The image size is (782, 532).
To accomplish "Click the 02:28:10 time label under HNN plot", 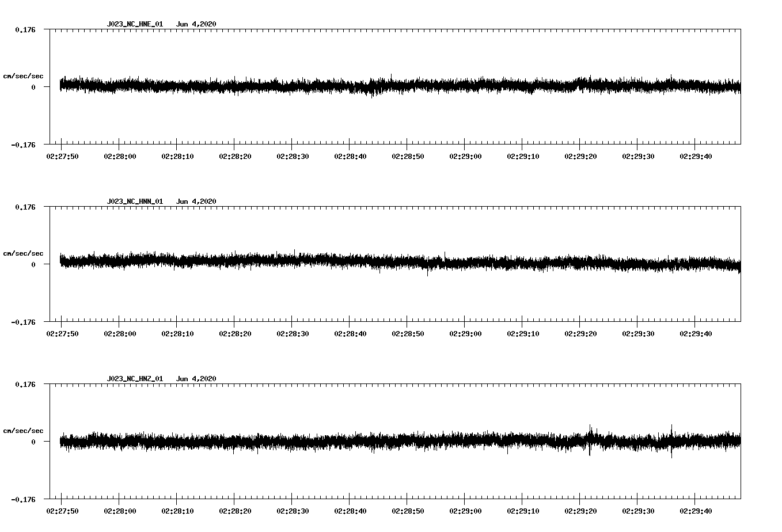I will click(x=177, y=334).
